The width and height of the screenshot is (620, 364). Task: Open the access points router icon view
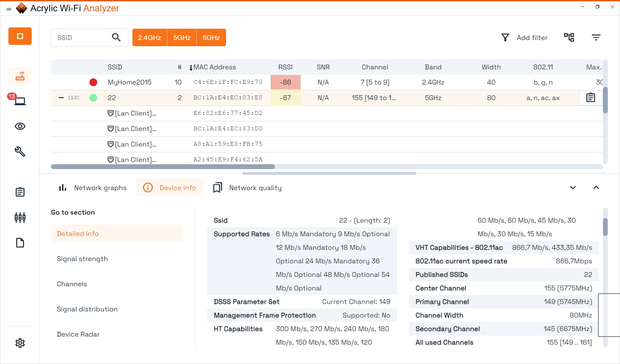20,76
